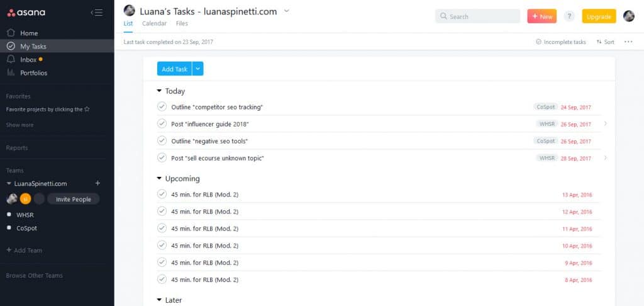Switch to the Calendar tab
Screen dimensions: 644x306
tap(154, 24)
